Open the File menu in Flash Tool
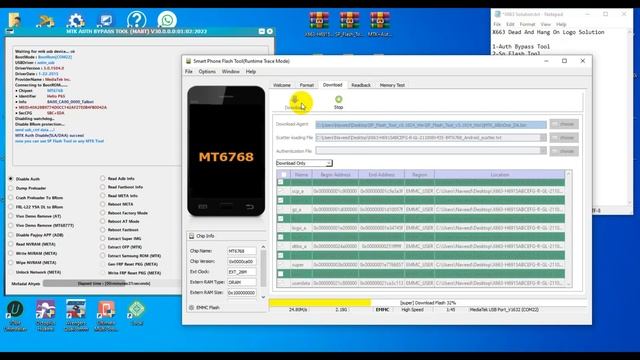 pyautogui.click(x=189, y=71)
